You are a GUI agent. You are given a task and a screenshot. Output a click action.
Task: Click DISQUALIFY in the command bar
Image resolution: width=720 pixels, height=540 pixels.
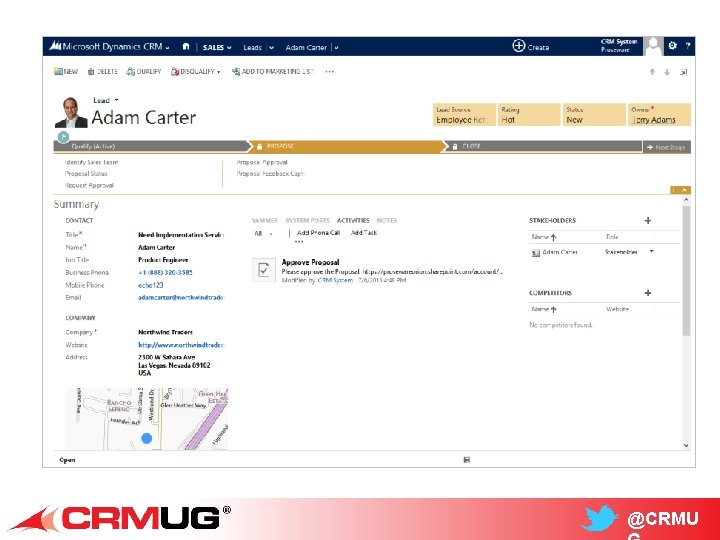pyautogui.click(x=193, y=72)
